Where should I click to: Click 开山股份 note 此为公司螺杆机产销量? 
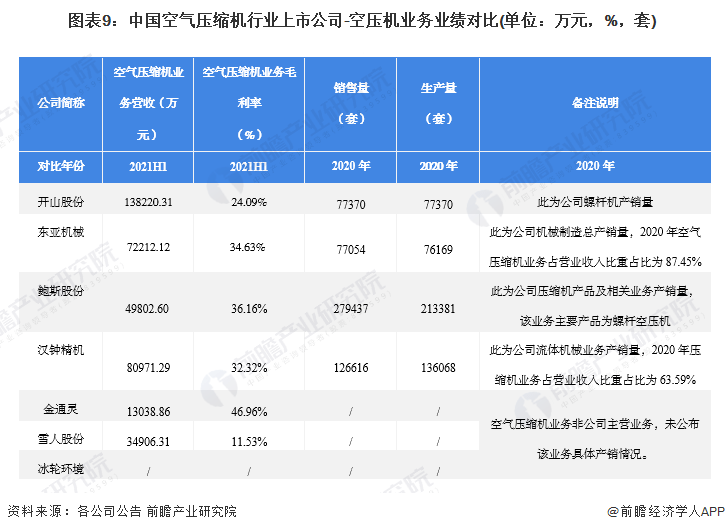(595, 202)
